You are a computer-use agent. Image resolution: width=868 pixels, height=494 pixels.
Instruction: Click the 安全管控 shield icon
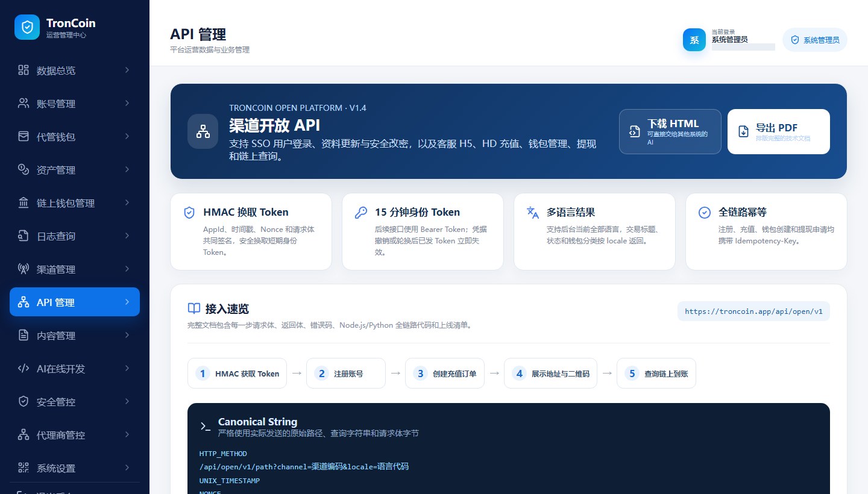[x=24, y=401]
